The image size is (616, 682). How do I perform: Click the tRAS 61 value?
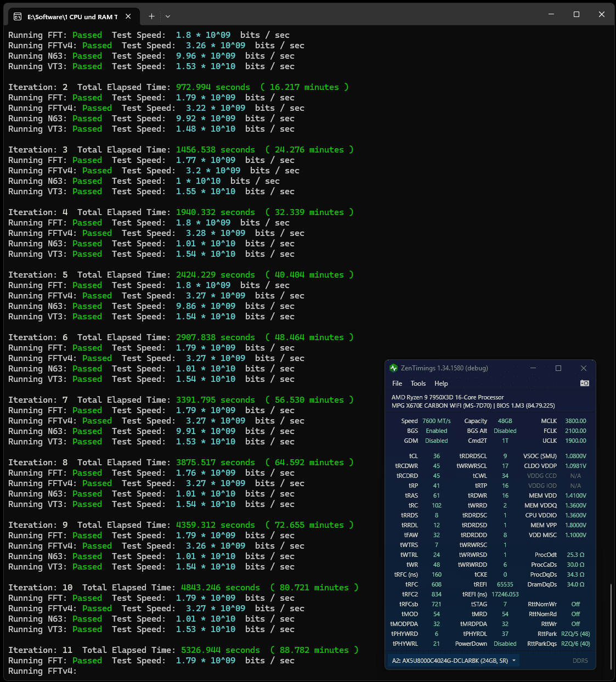(437, 495)
